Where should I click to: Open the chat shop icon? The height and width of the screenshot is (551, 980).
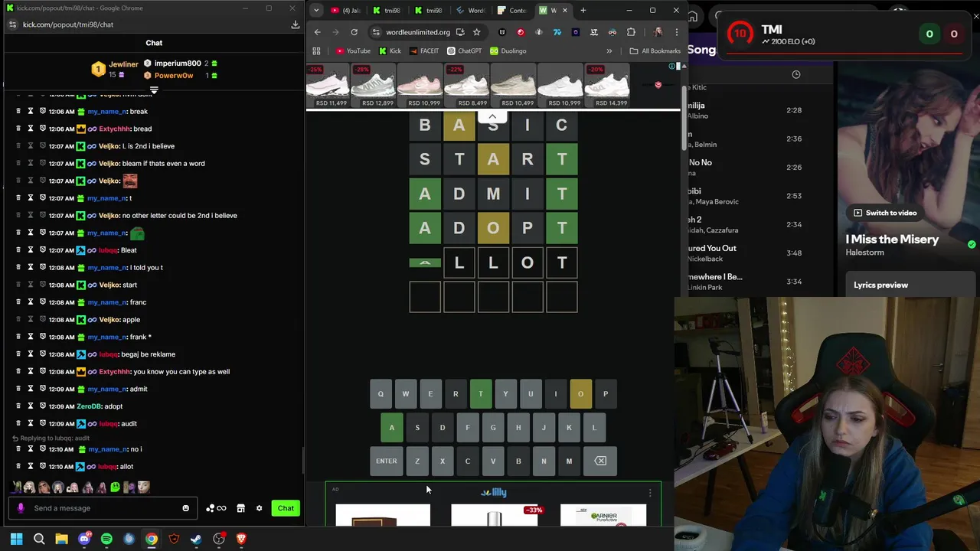[x=240, y=508]
